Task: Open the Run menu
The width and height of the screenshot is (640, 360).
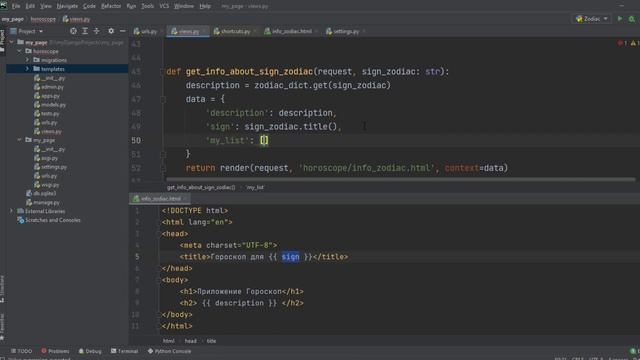Action: click(x=131, y=6)
